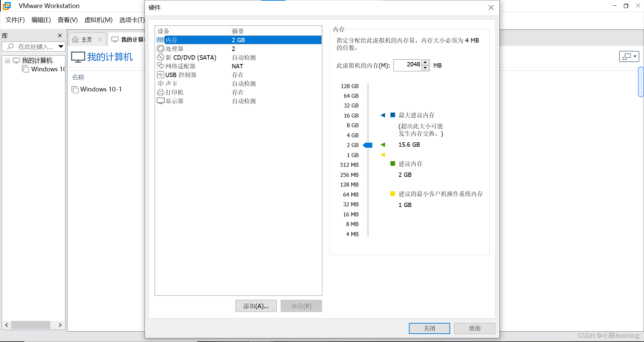The image size is (644, 342).
Task: Click the library search text field
Action: [x=34, y=47]
